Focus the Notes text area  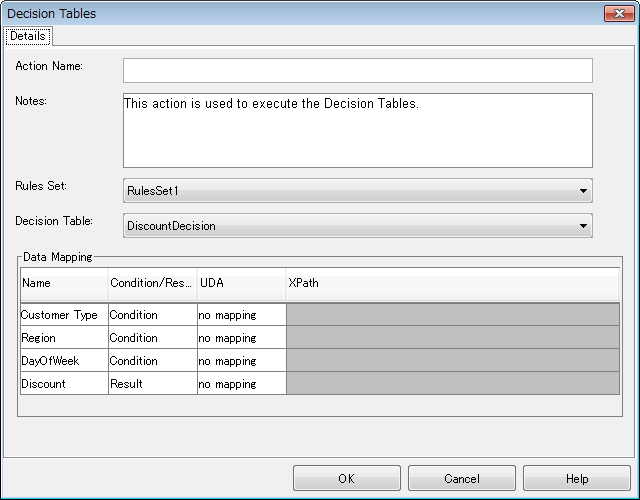[x=358, y=130]
